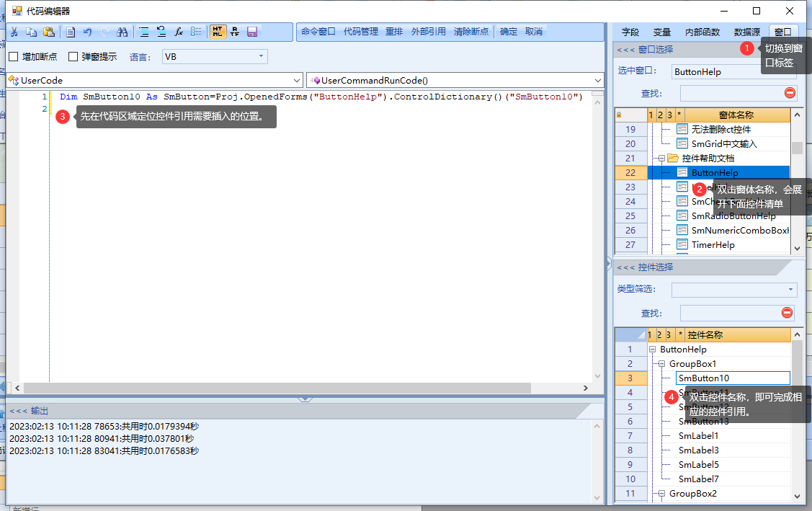812x511 pixels.
Task: Clear the window search with red icon
Action: pos(790,93)
